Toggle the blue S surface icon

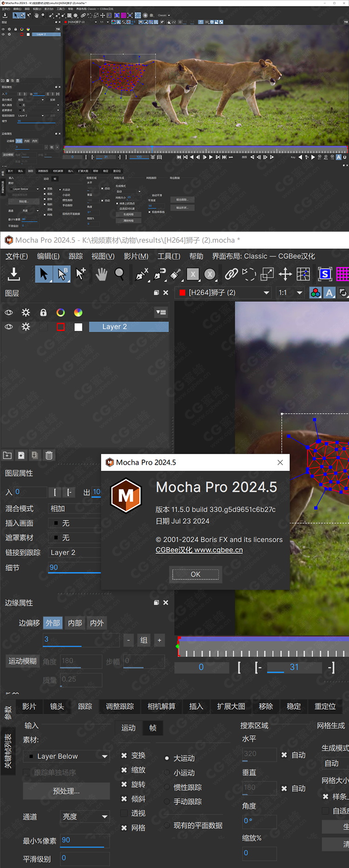click(325, 274)
